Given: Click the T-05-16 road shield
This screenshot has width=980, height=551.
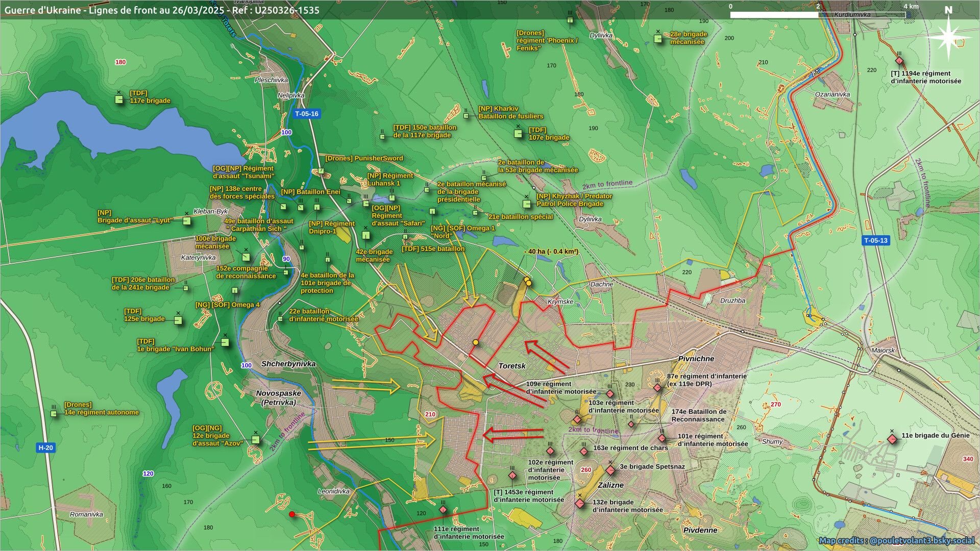Looking at the screenshot, I should click(307, 114).
